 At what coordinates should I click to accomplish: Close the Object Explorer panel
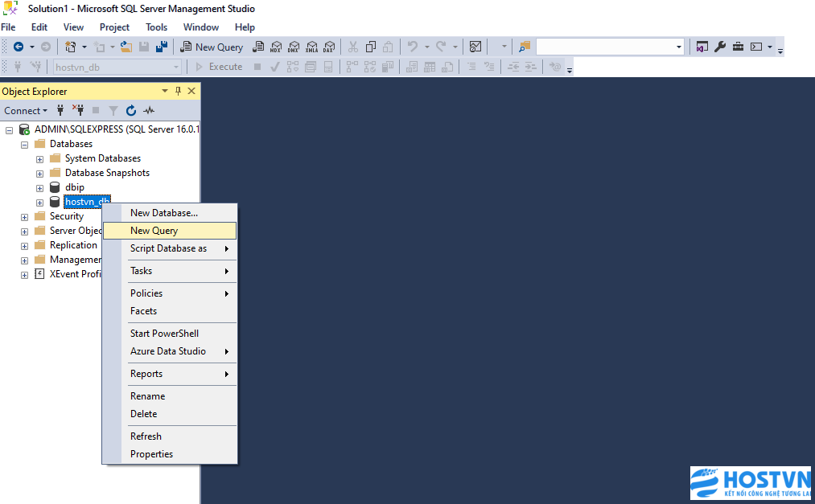pyautogui.click(x=191, y=91)
